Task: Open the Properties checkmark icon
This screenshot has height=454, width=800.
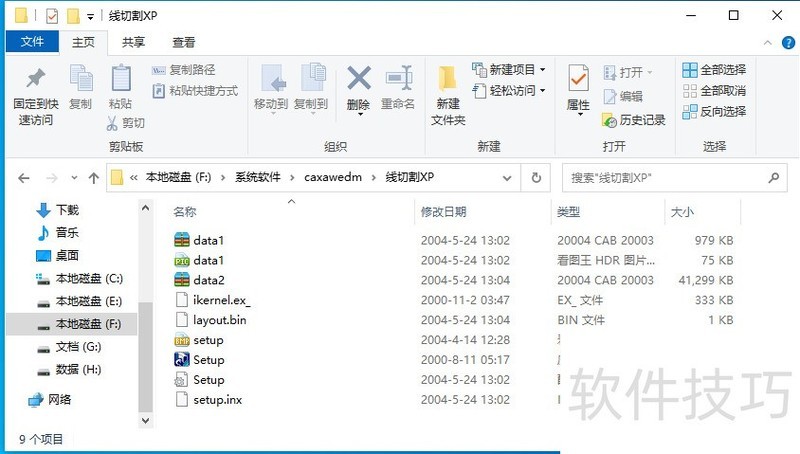Action: tap(578, 78)
